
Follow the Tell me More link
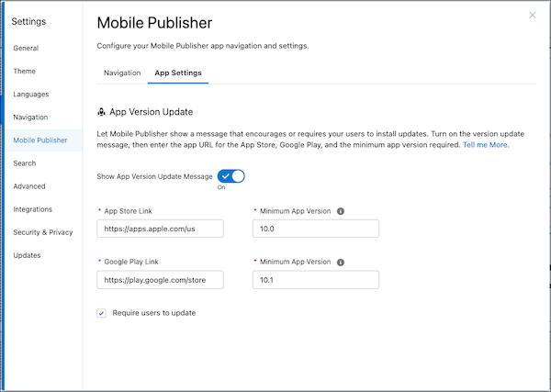pyautogui.click(x=485, y=145)
